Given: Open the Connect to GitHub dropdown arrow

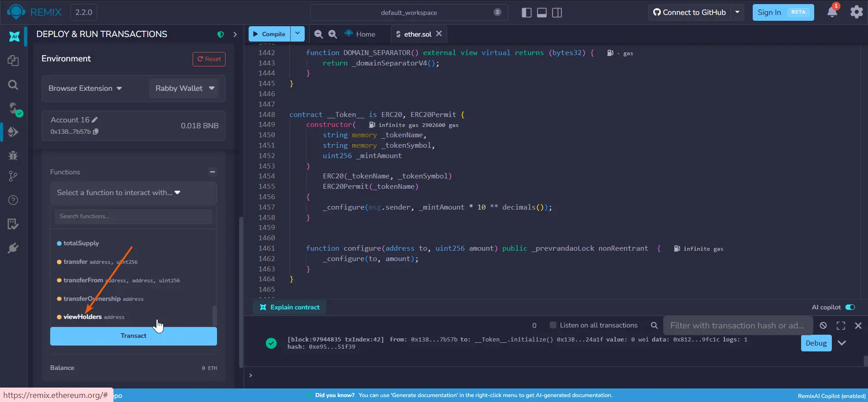Looking at the screenshot, I should click(737, 12).
